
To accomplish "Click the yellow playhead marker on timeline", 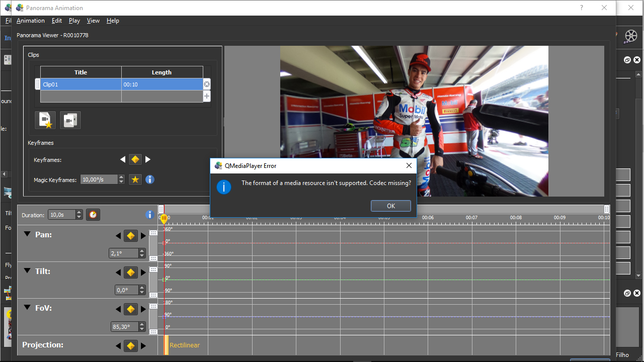I will [164, 219].
